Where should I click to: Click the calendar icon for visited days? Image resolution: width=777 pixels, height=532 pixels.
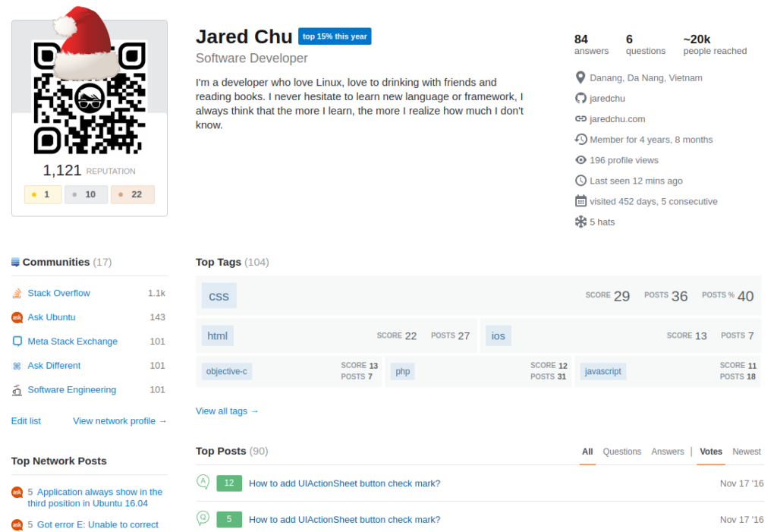click(x=580, y=201)
